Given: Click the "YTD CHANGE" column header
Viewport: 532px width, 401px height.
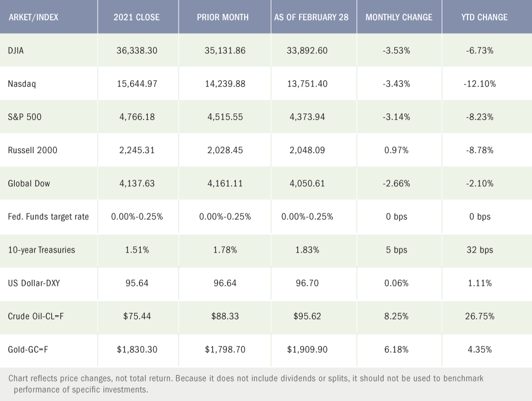Looking at the screenshot, I should tap(484, 17).
